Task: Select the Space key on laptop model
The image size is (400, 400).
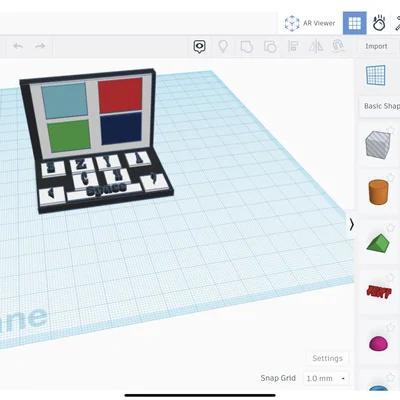Action: click(105, 191)
